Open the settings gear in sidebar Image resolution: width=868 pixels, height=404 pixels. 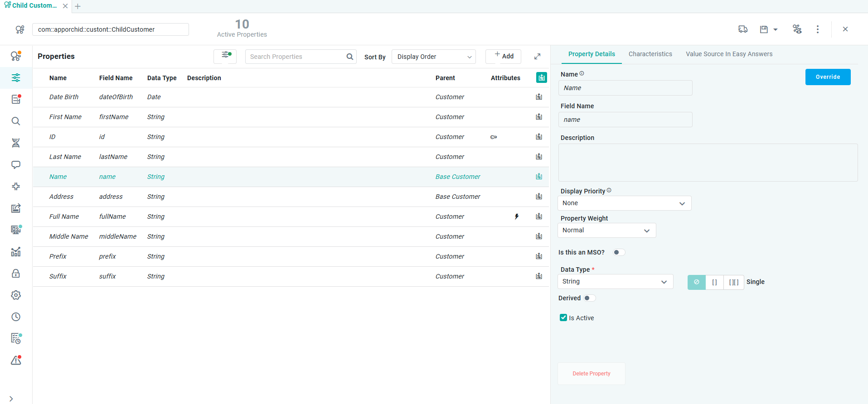click(x=16, y=295)
